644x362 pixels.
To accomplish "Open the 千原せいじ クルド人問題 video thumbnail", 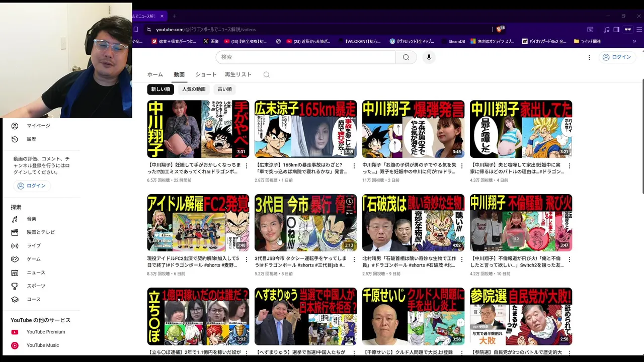I will 414,316.
